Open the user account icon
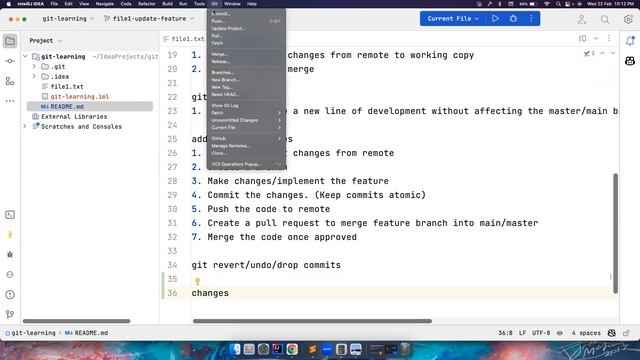 (582, 19)
